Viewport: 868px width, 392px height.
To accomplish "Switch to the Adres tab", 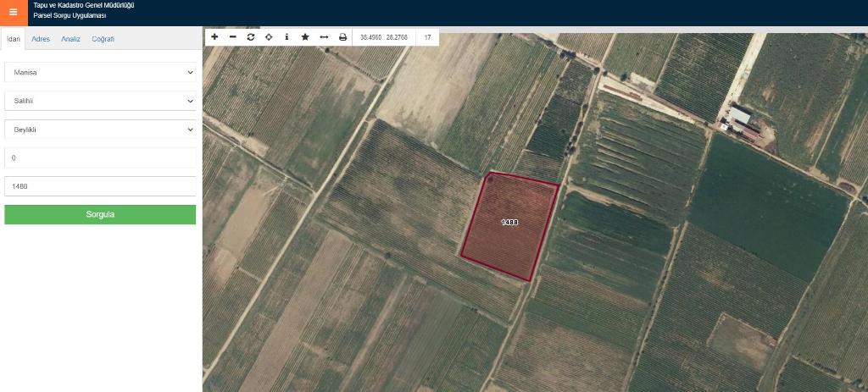I will [41, 39].
